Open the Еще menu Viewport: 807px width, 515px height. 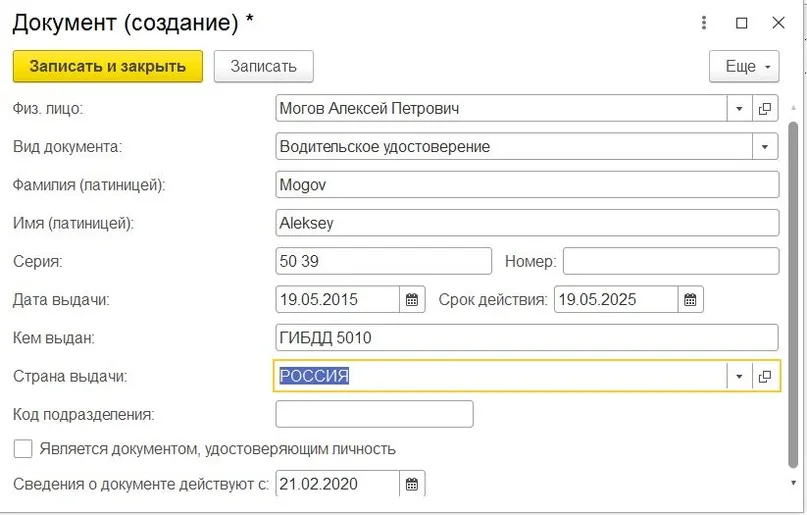point(744,66)
